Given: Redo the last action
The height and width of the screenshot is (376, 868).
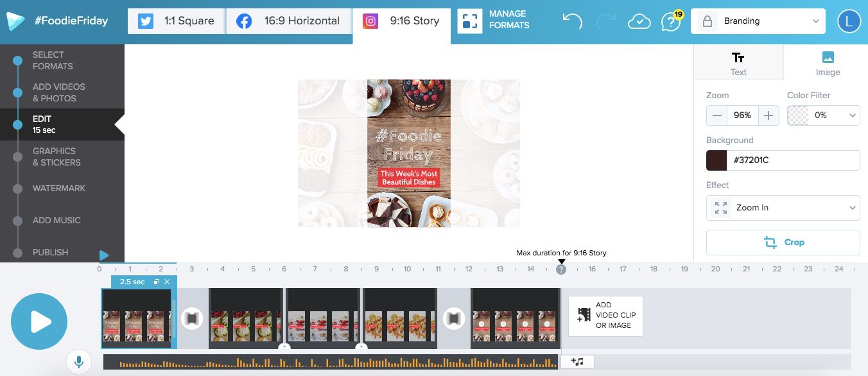Looking at the screenshot, I should (x=605, y=21).
